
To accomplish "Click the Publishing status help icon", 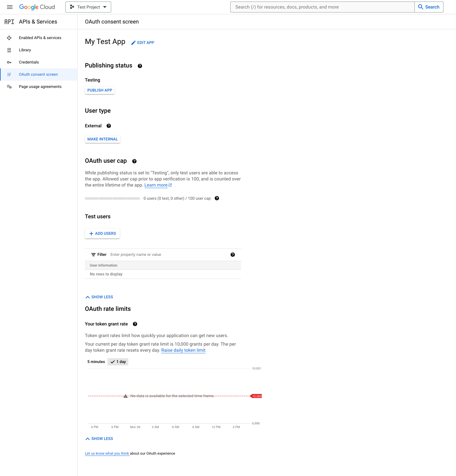I will [x=140, y=66].
